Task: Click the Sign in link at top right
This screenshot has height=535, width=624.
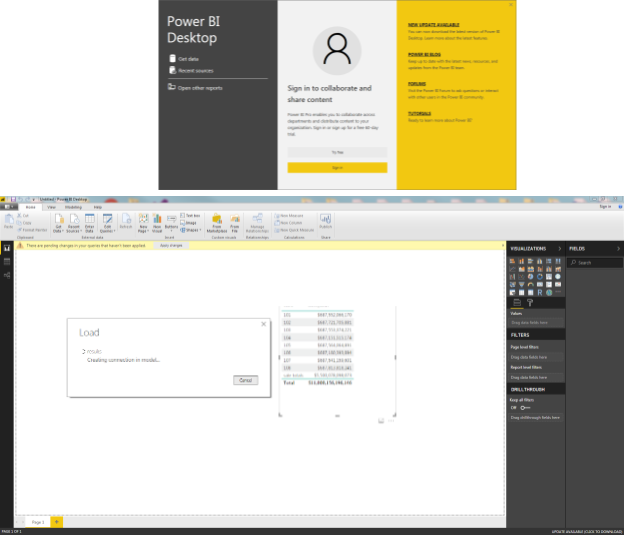Action: tap(605, 207)
